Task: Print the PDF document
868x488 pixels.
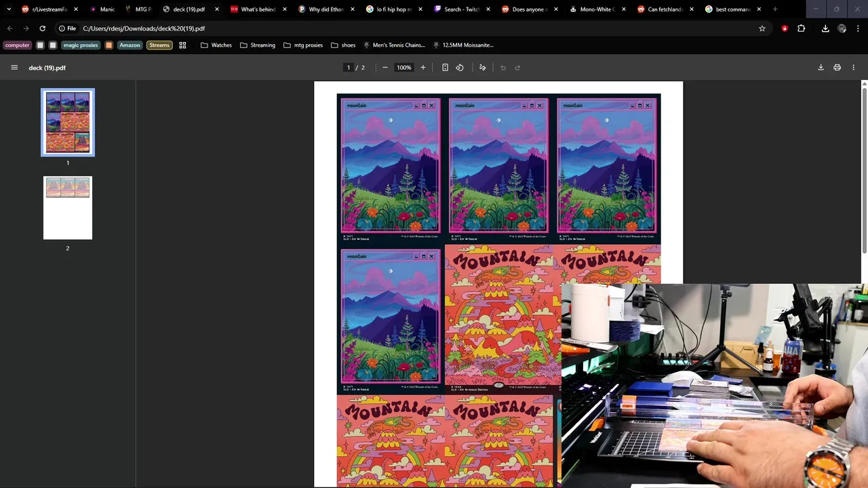Action: click(837, 68)
